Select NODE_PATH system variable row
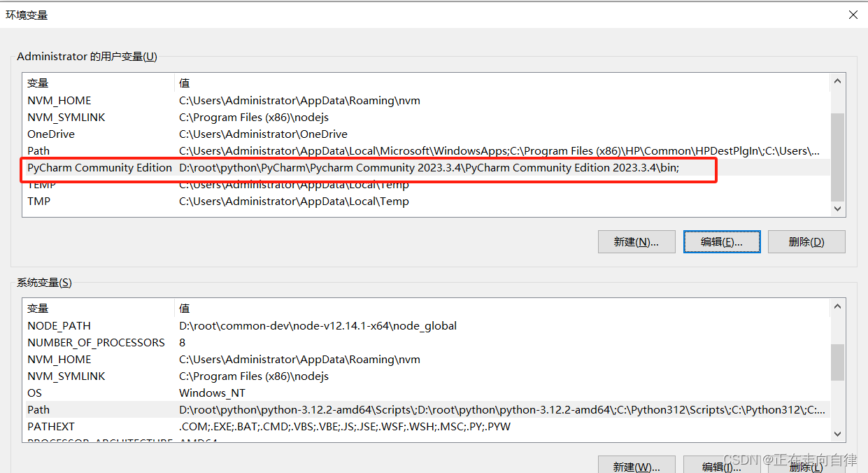The height and width of the screenshot is (473, 868). click(59, 326)
